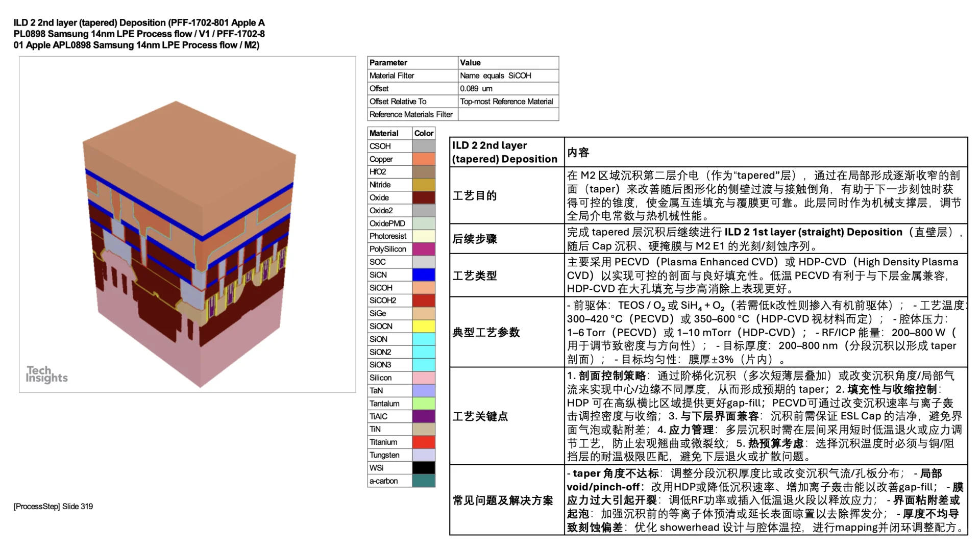Select the Titanium red color swatch
The height and width of the screenshot is (551, 980).
pos(424,442)
